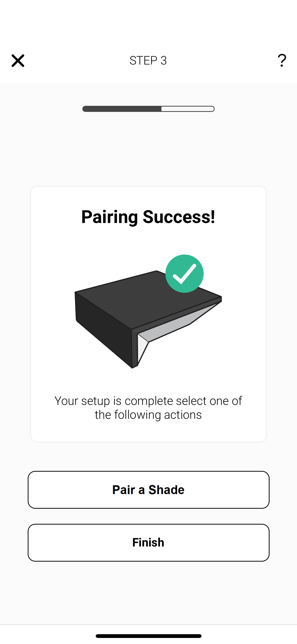Close the setup wizard with the X icon

pos(18,61)
